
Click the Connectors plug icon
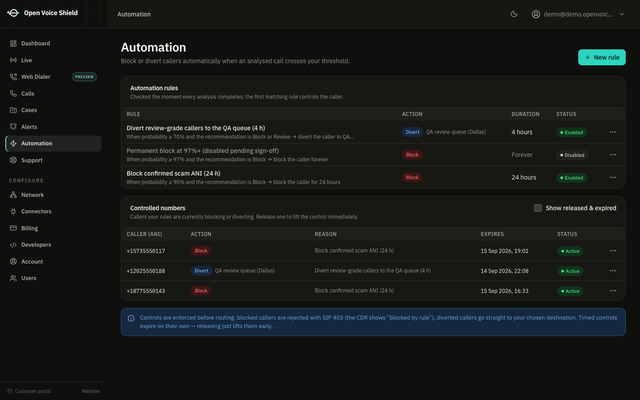[x=13, y=211]
